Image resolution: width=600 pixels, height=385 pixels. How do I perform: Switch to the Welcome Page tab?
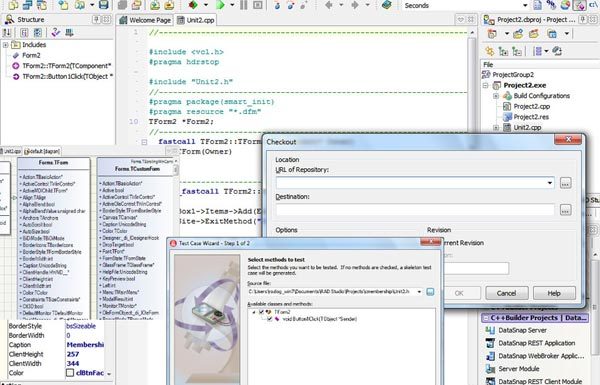coord(145,20)
